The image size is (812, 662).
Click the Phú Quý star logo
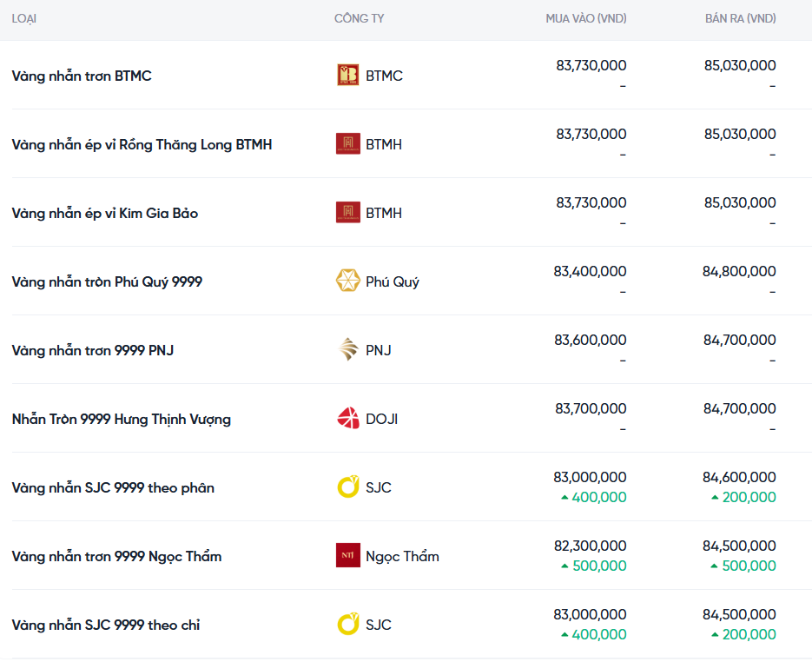pos(348,281)
